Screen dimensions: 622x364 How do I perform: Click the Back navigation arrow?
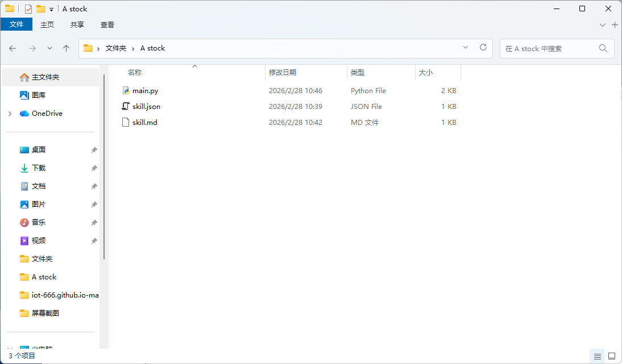[x=13, y=48]
